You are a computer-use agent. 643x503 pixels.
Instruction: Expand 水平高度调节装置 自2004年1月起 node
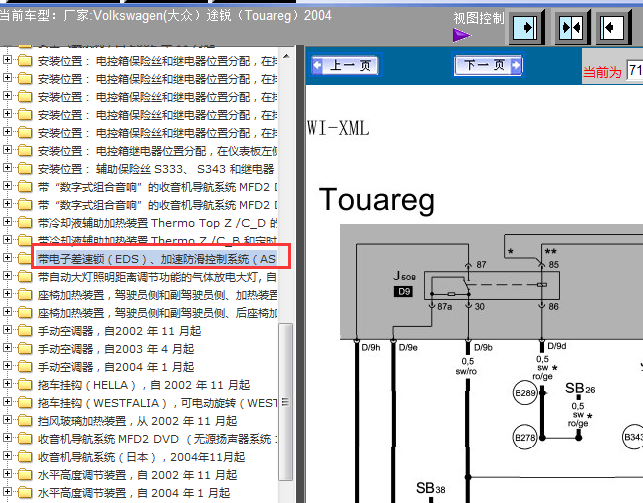pyautogui.click(x=7, y=492)
